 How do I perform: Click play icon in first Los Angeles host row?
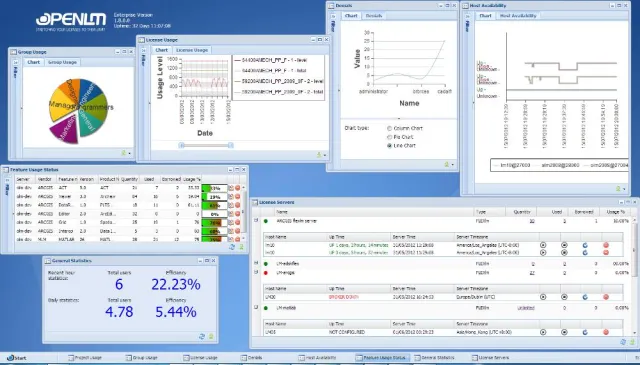543,245
